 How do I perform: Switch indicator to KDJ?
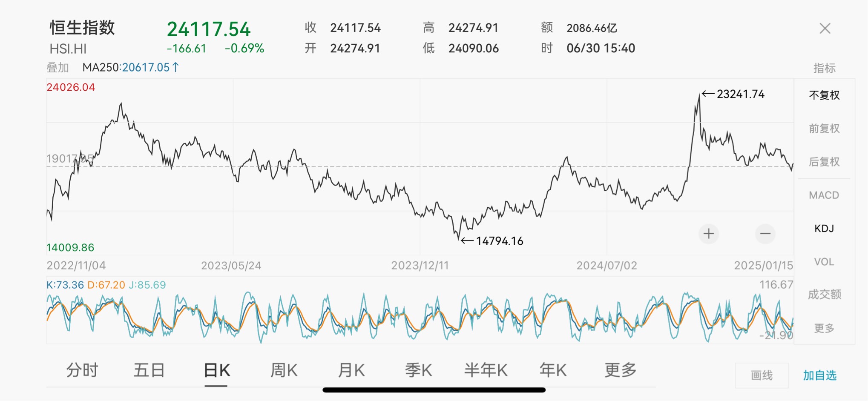click(824, 229)
